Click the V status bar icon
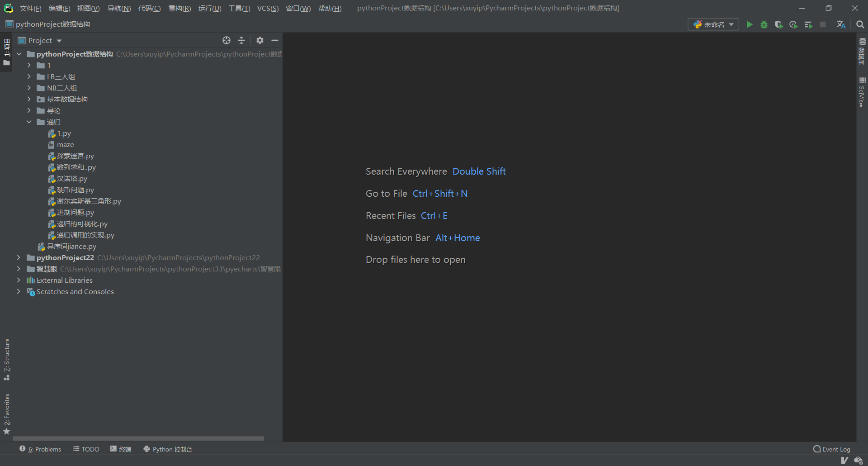This screenshot has height=466, width=868. click(x=844, y=461)
